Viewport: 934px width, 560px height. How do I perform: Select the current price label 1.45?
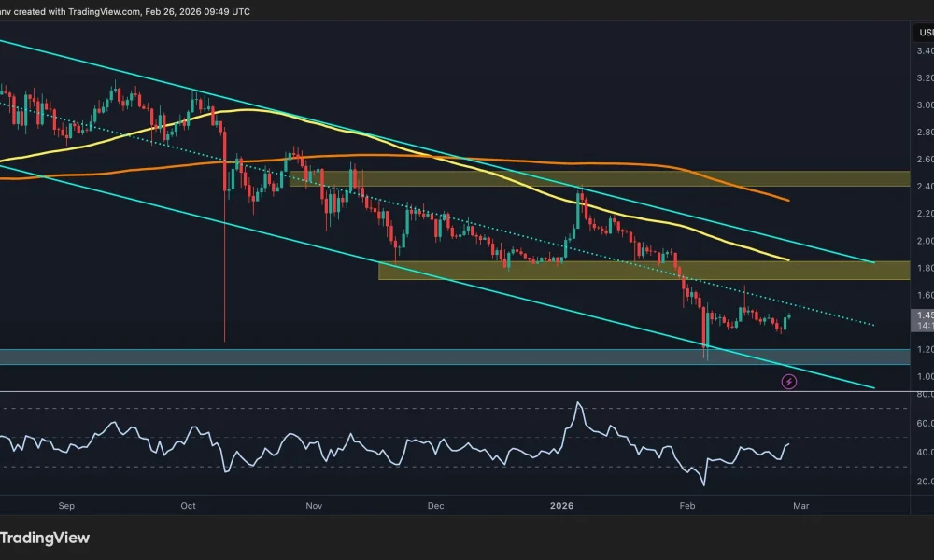coord(918,316)
